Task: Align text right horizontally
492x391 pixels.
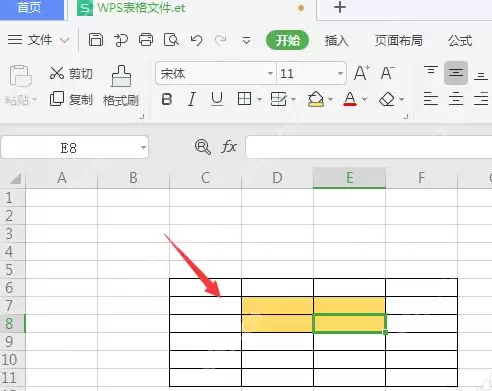Action: 481,99
